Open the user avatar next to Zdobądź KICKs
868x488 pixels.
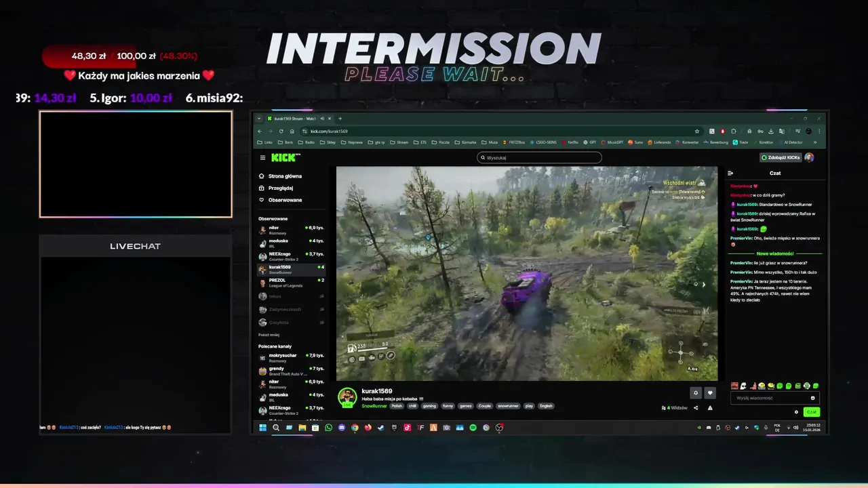click(809, 157)
